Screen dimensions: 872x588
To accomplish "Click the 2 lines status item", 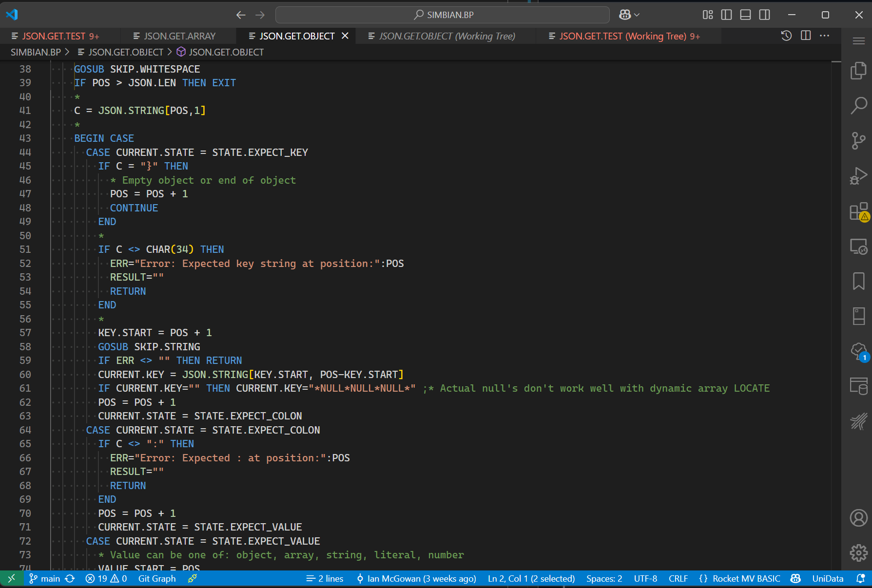I will (325, 578).
